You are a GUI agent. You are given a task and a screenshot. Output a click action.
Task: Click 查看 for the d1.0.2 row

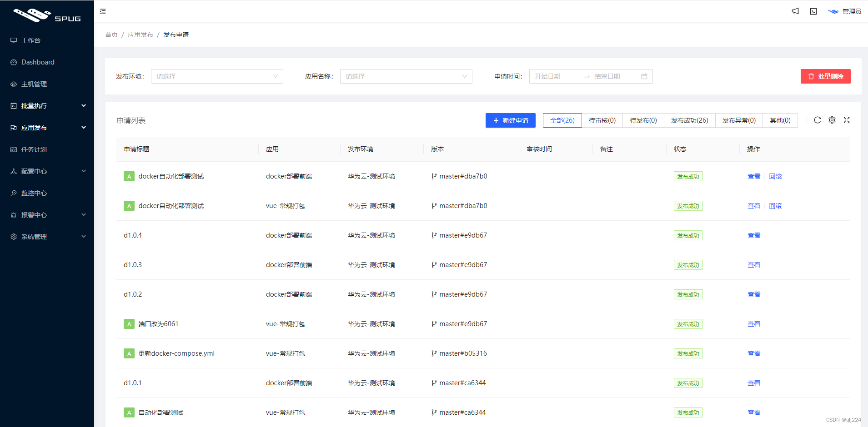754,294
